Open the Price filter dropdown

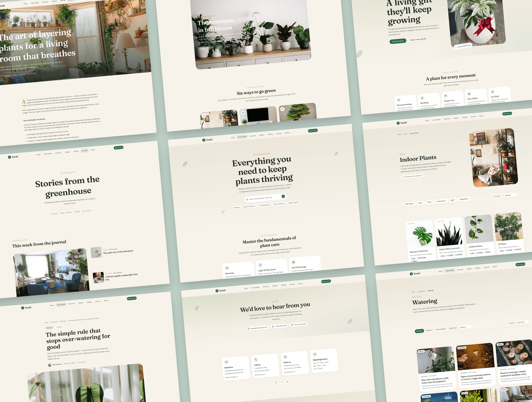click(430, 202)
